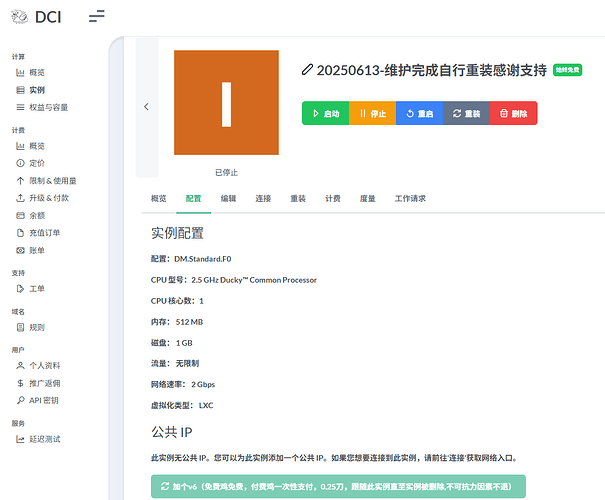Screen dimensions: 605x500
Task: Open 定价 pricing page
Action: (x=30, y=163)
